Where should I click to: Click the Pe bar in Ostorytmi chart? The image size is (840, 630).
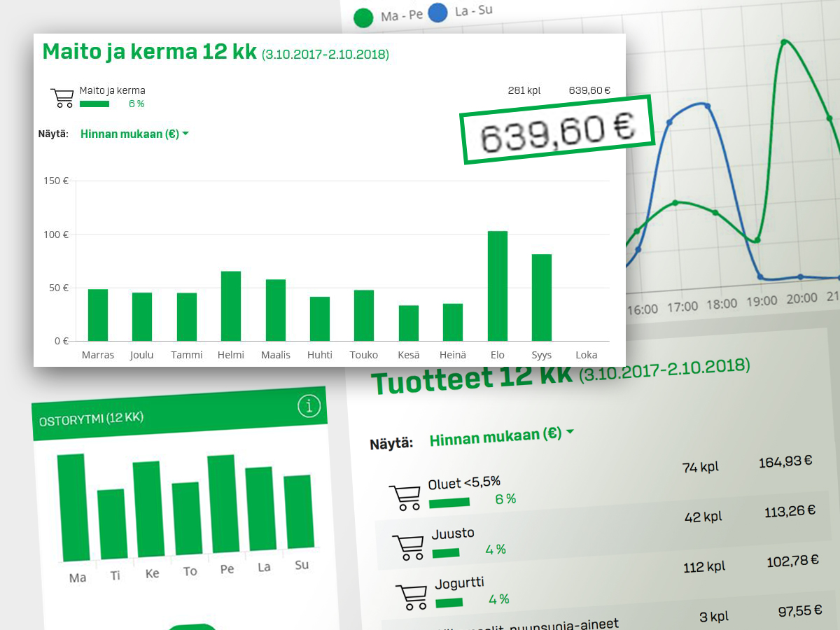pos(223,503)
